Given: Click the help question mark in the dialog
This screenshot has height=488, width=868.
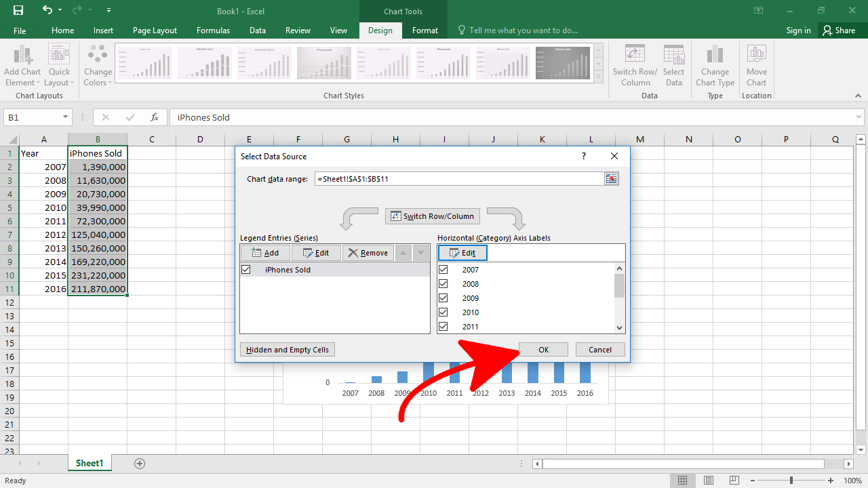Looking at the screenshot, I should (x=583, y=156).
